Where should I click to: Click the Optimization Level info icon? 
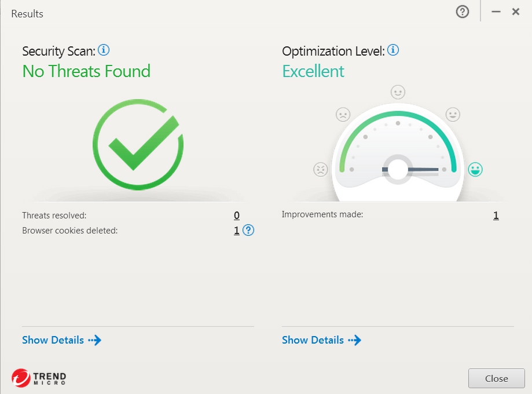pyautogui.click(x=393, y=50)
